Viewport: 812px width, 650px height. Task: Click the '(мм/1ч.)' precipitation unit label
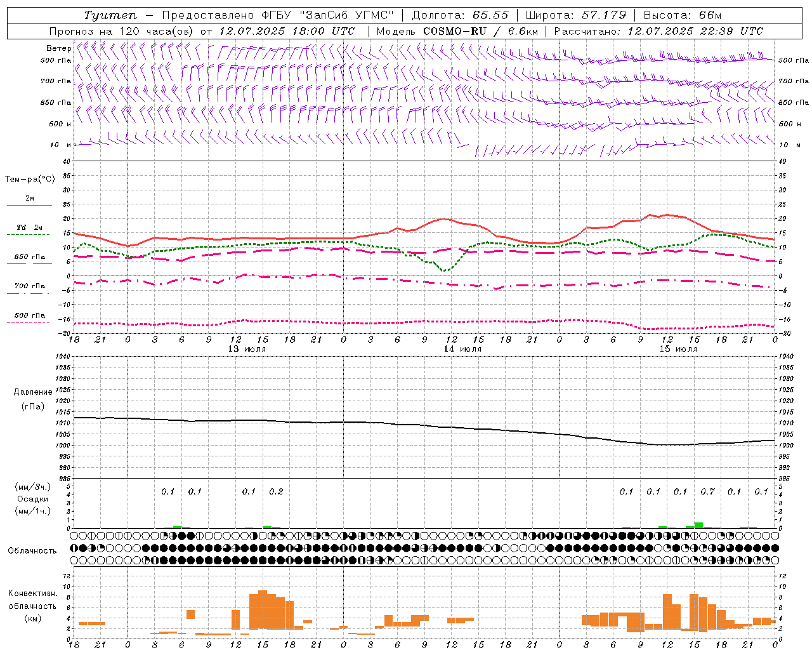pyautogui.click(x=32, y=511)
